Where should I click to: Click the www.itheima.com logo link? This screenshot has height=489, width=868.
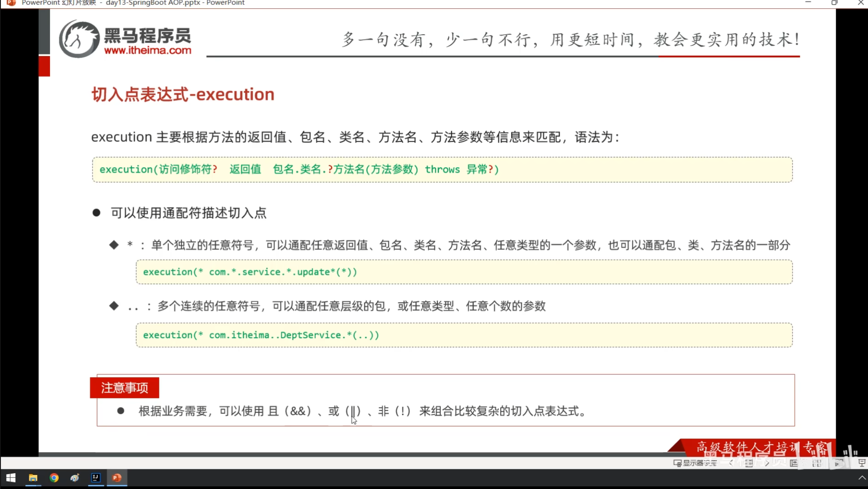coord(147,50)
